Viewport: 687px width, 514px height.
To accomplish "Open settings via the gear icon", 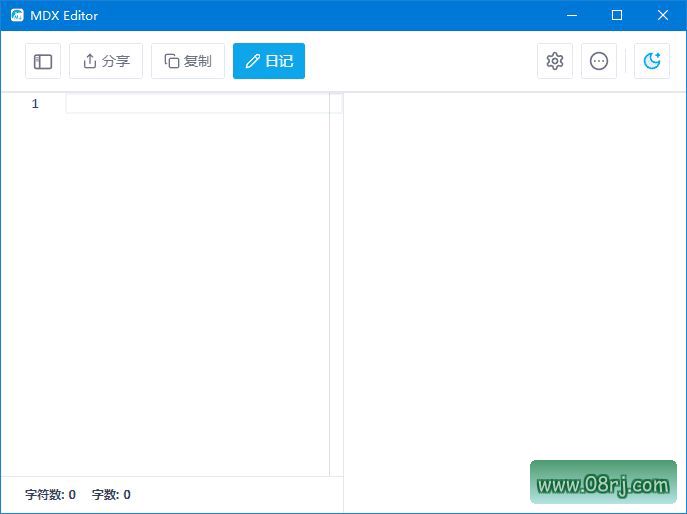I will (555, 61).
